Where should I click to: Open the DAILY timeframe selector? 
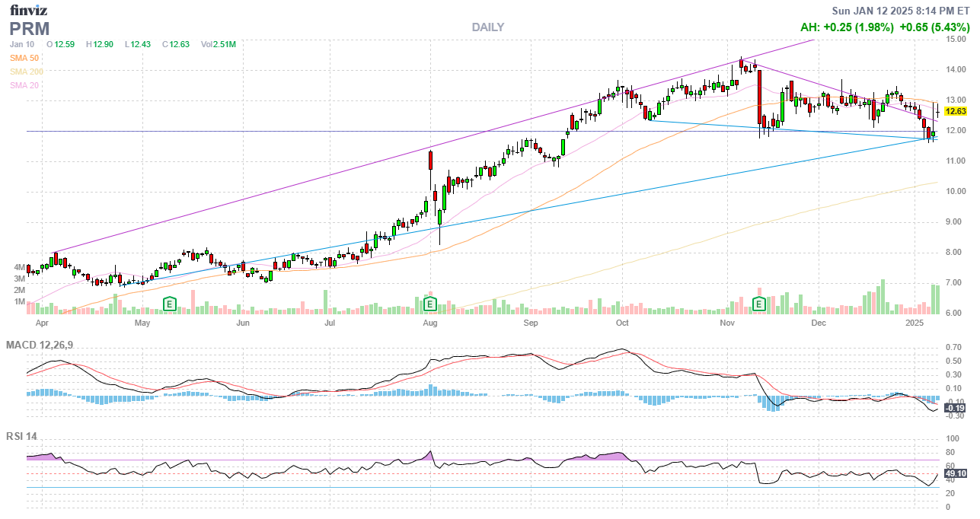[x=487, y=27]
